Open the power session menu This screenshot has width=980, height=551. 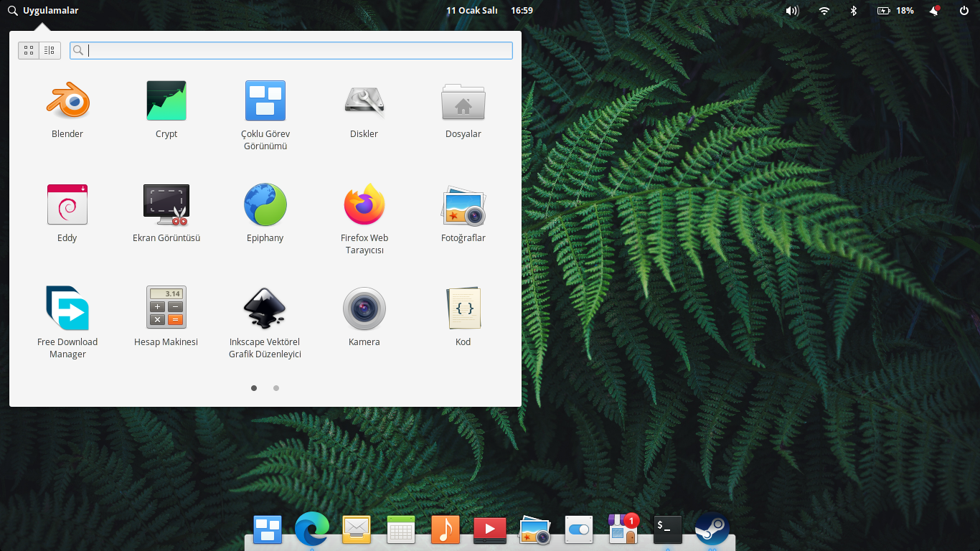pos(964,11)
